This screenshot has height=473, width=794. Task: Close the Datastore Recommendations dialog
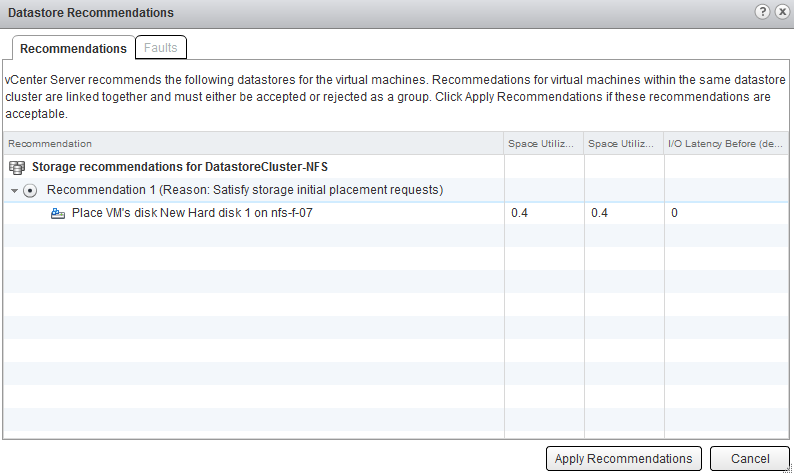(781, 12)
